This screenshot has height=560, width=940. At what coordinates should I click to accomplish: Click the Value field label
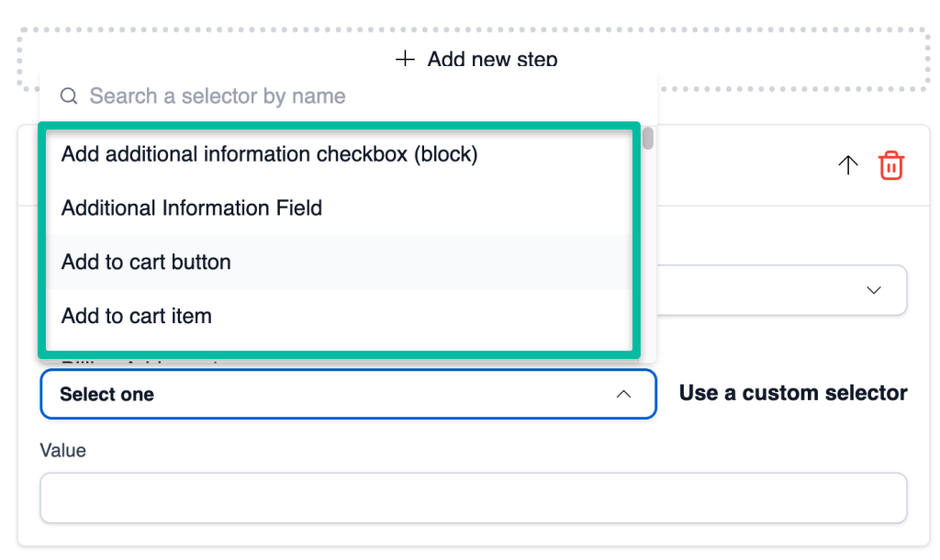(63, 450)
